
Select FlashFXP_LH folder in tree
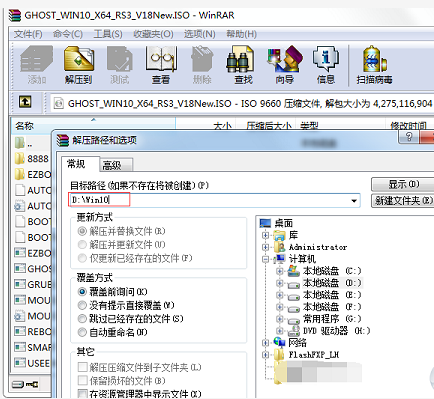coord(307,355)
